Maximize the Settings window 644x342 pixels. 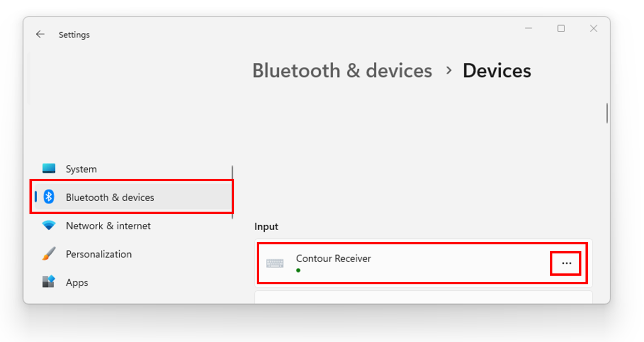(561, 29)
